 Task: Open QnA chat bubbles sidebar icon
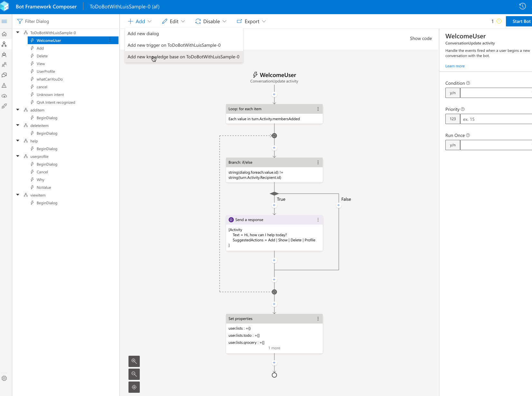(x=5, y=75)
